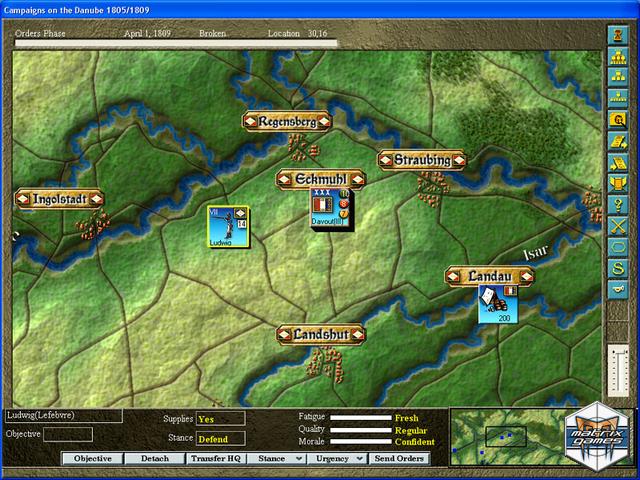Toggle the hexagon grid overlay icon

(x=618, y=247)
